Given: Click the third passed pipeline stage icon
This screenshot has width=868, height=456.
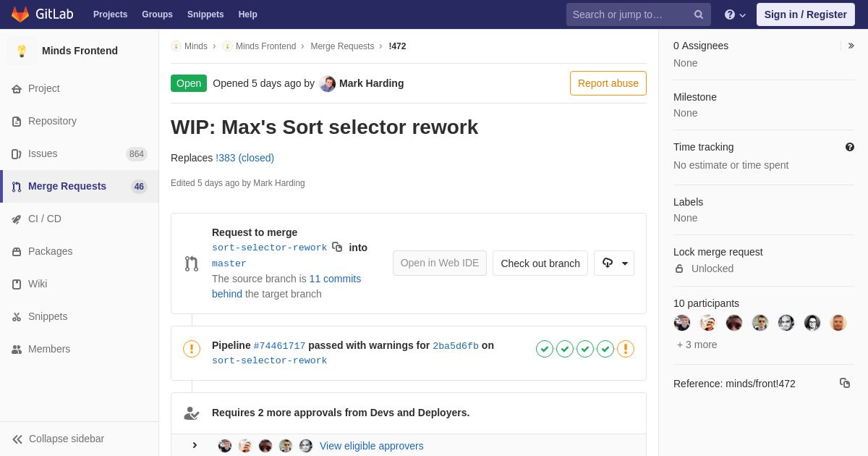Looking at the screenshot, I should 585,349.
